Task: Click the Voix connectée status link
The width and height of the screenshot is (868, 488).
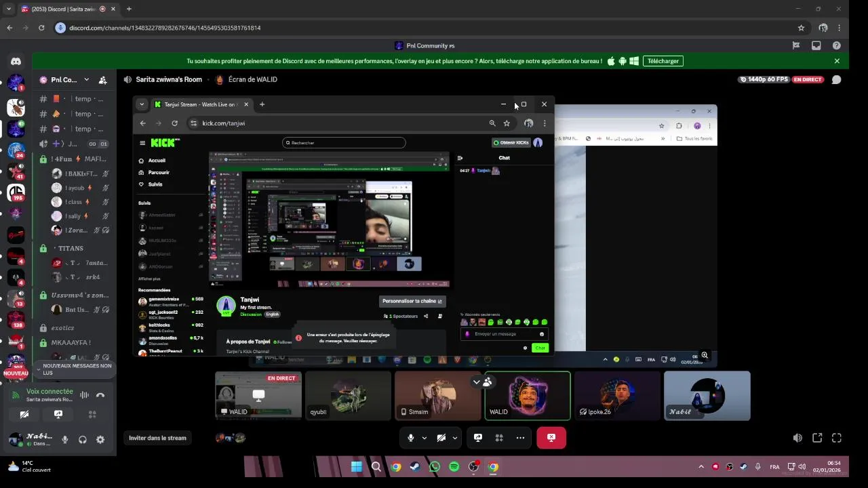Action: coord(50,392)
